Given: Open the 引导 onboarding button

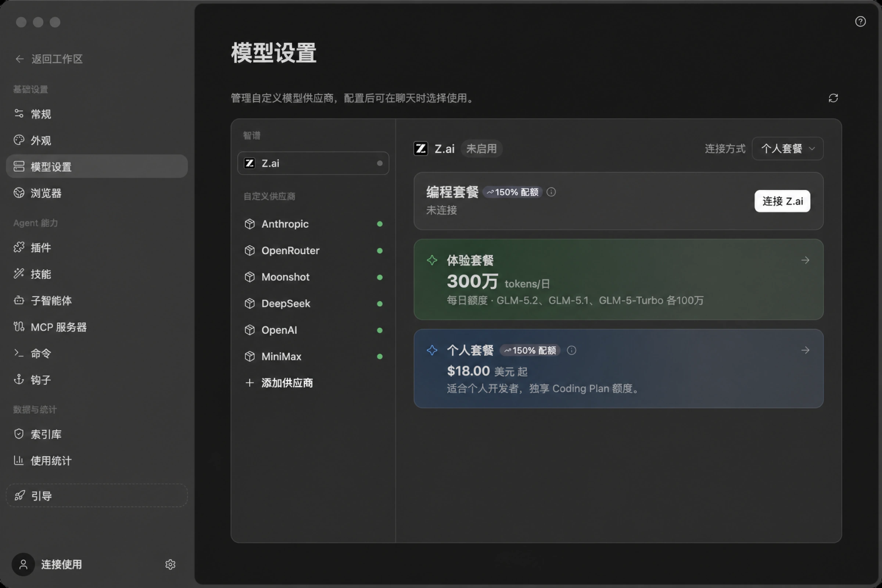Looking at the screenshot, I should 97,495.
